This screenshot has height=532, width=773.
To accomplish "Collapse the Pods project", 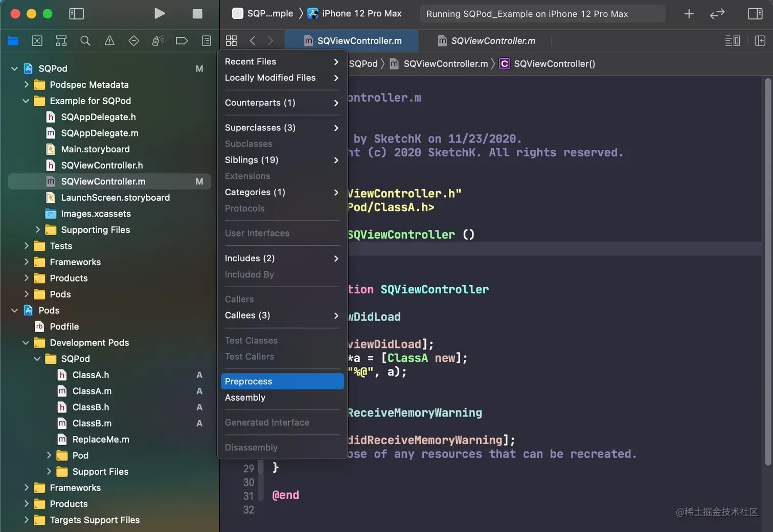I will tap(14, 310).
